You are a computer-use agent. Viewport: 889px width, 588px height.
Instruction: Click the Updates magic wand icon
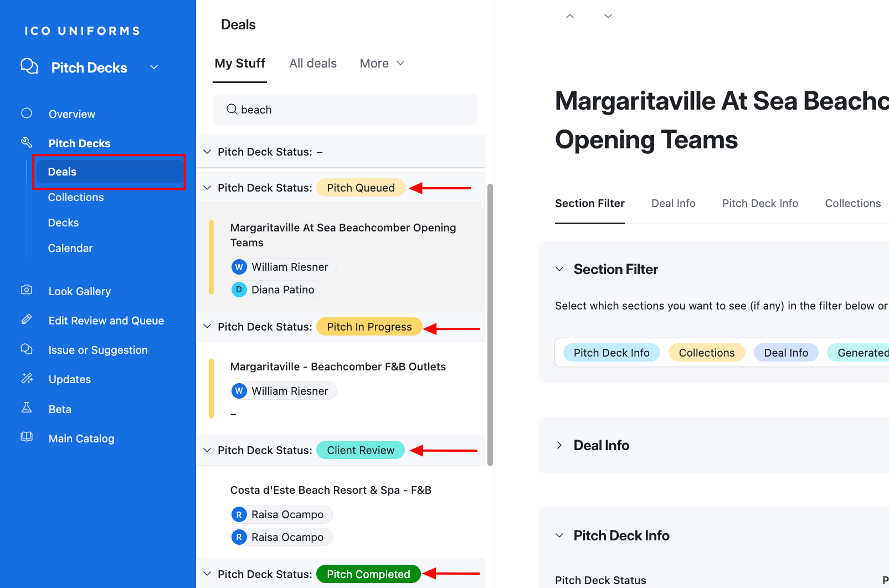point(27,379)
